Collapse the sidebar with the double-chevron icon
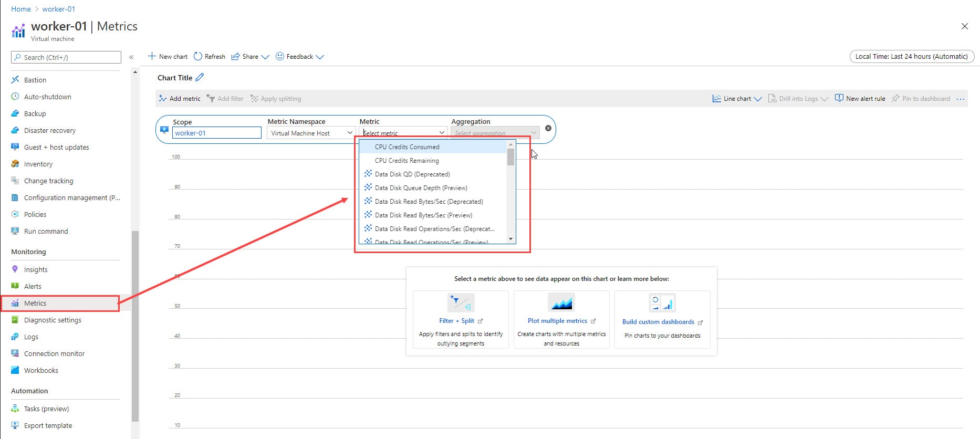 131,57
